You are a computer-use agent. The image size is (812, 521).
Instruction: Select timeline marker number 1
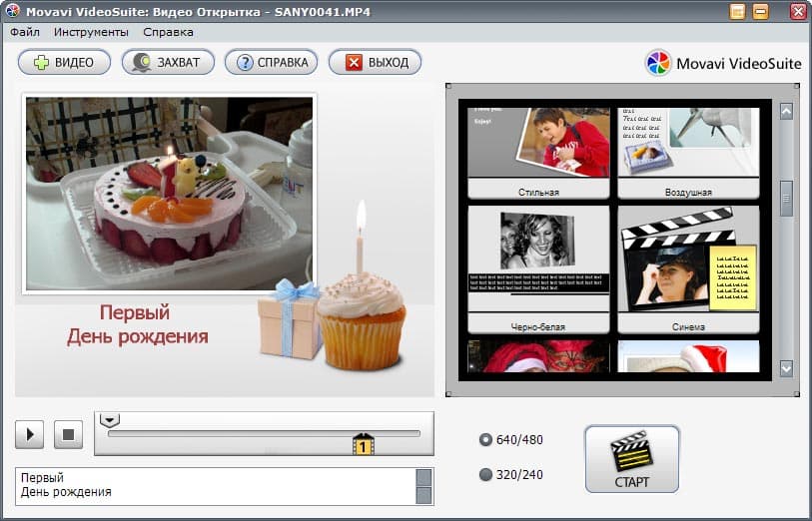[x=363, y=444]
